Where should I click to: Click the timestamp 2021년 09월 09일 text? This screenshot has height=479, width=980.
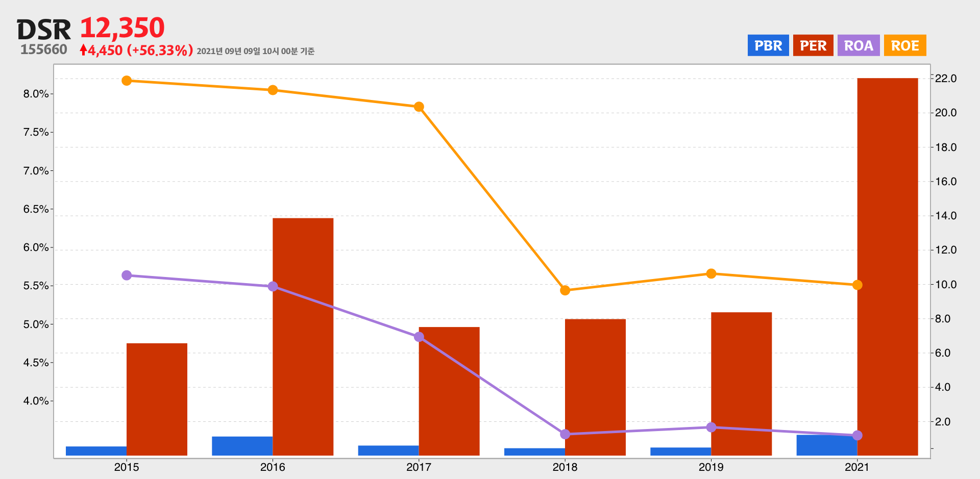coord(255,51)
